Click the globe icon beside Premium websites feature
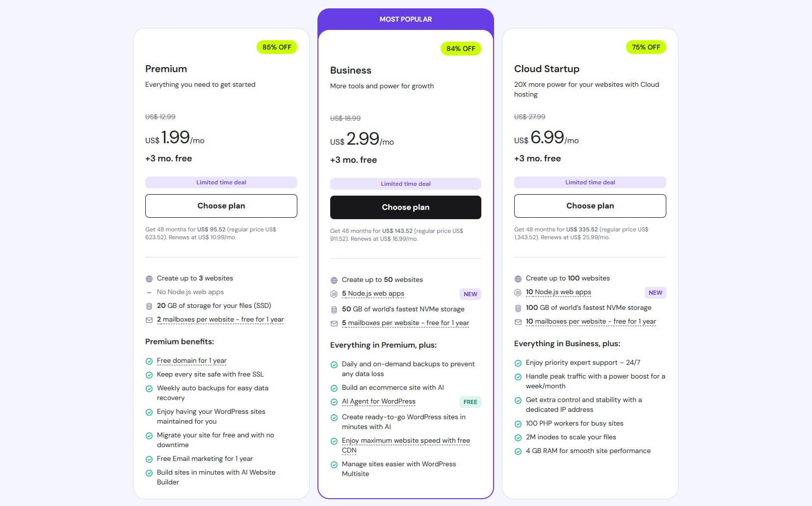This screenshot has width=812, height=506. (x=148, y=278)
